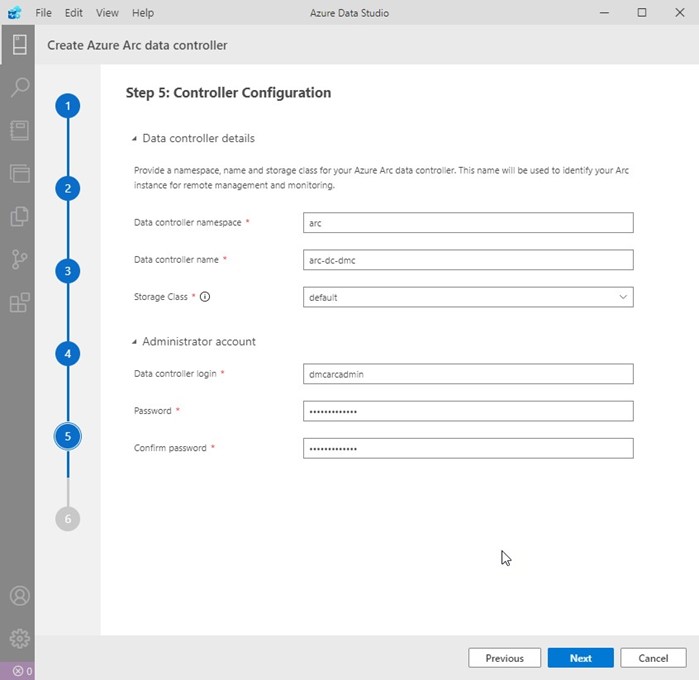699x680 pixels.
Task: Click the Next button
Action: pyautogui.click(x=580, y=658)
